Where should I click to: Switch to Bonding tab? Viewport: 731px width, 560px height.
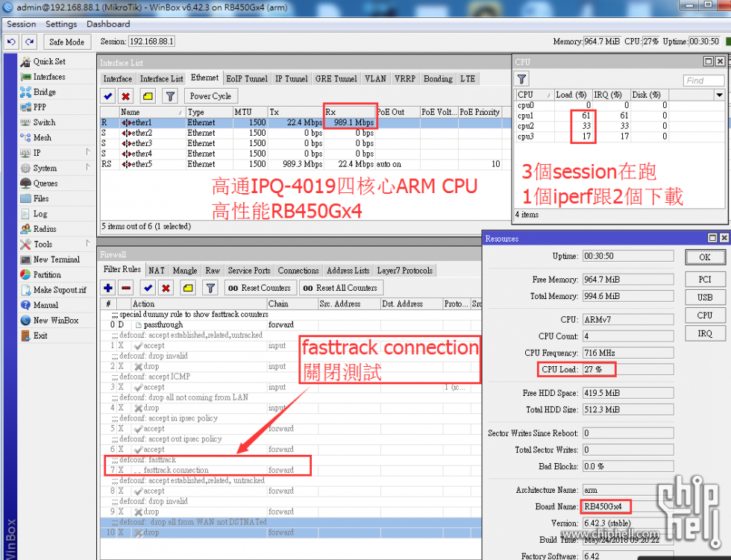(x=438, y=79)
